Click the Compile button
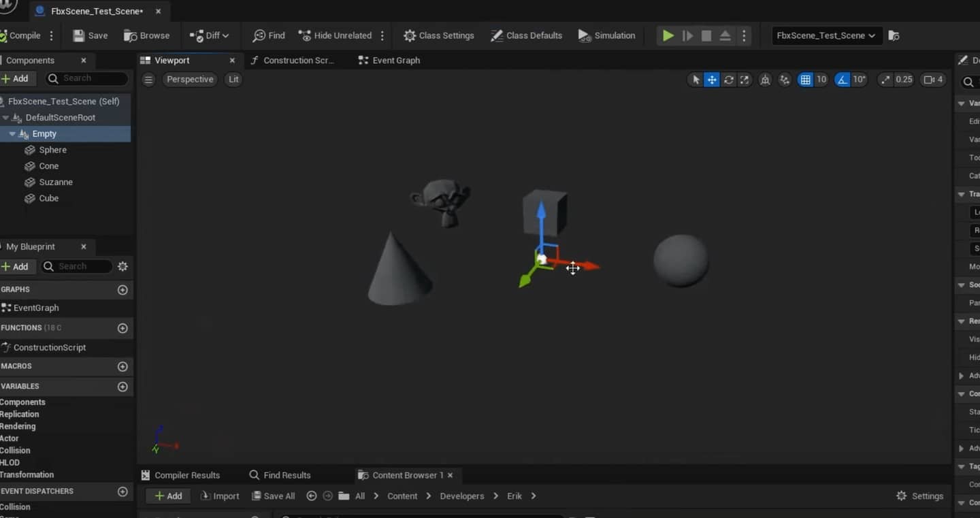Screen dimensions: 980x518 pos(20,35)
